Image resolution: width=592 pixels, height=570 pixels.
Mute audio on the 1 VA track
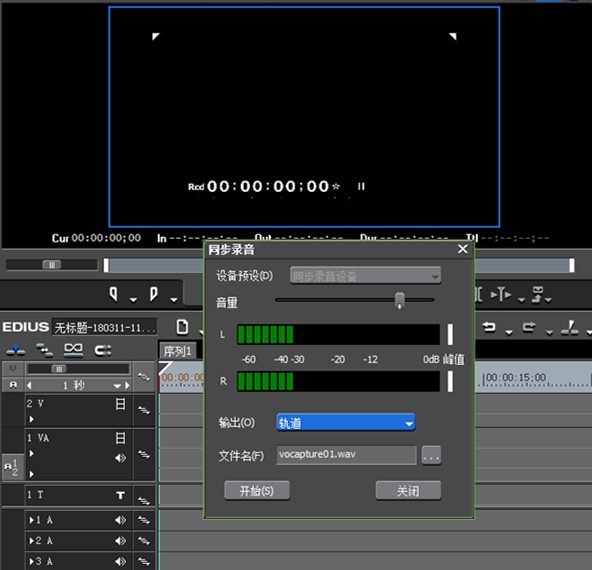coord(120,458)
